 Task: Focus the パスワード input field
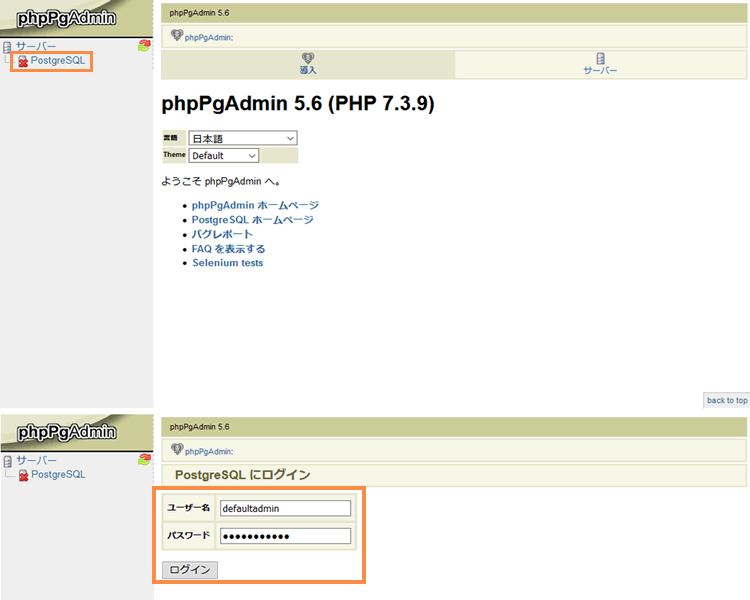tap(285, 536)
